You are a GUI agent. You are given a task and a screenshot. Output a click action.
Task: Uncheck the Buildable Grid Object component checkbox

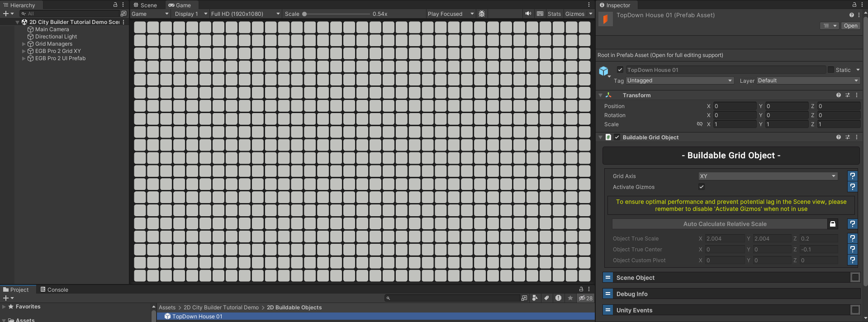tap(617, 137)
